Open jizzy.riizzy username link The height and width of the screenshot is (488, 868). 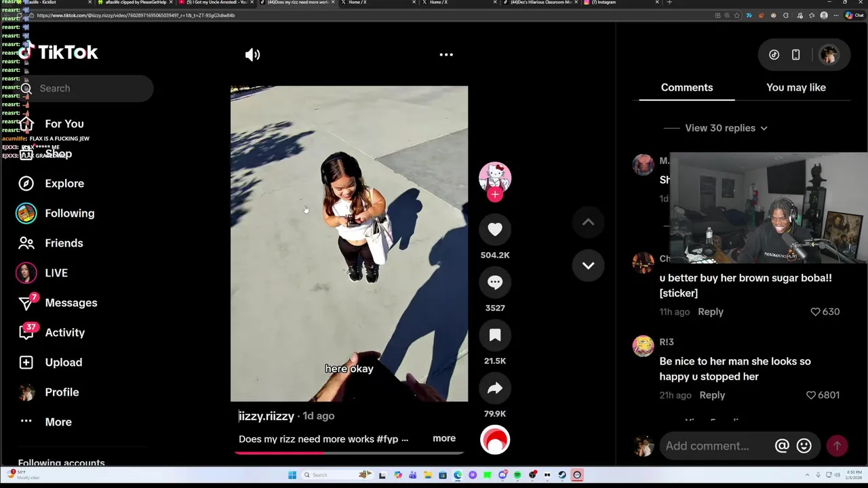[x=267, y=416]
